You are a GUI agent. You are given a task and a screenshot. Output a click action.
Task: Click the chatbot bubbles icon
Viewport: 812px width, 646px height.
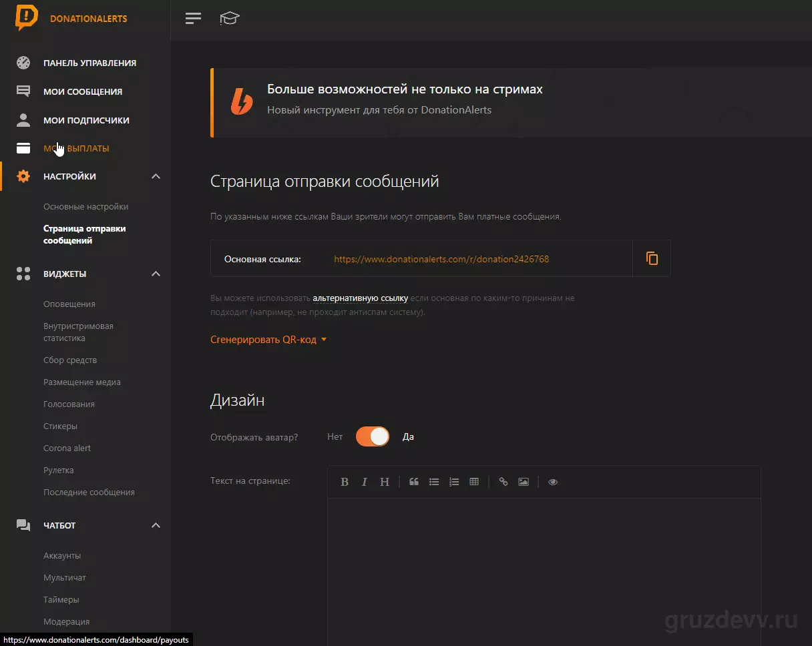(x=23, y=525)
